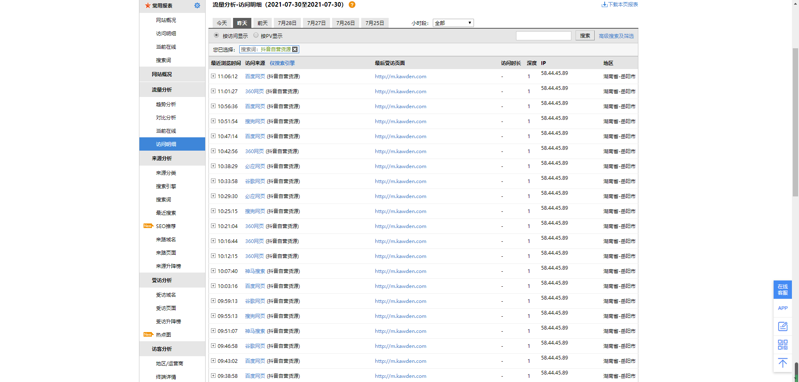Open the source link in the 11:06:12 row
Image resolution: width=799 pixels, height=382 pixels.
(x=255, y=76)
